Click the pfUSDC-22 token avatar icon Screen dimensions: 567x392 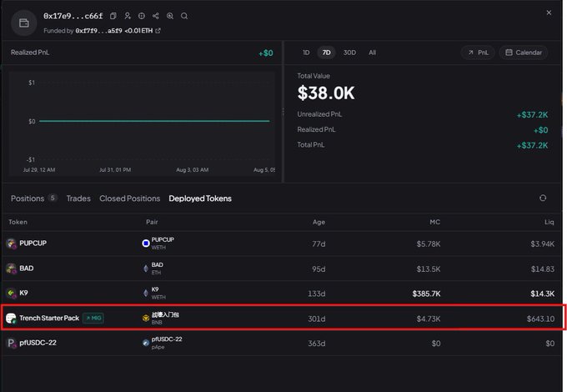click(11, 343)
